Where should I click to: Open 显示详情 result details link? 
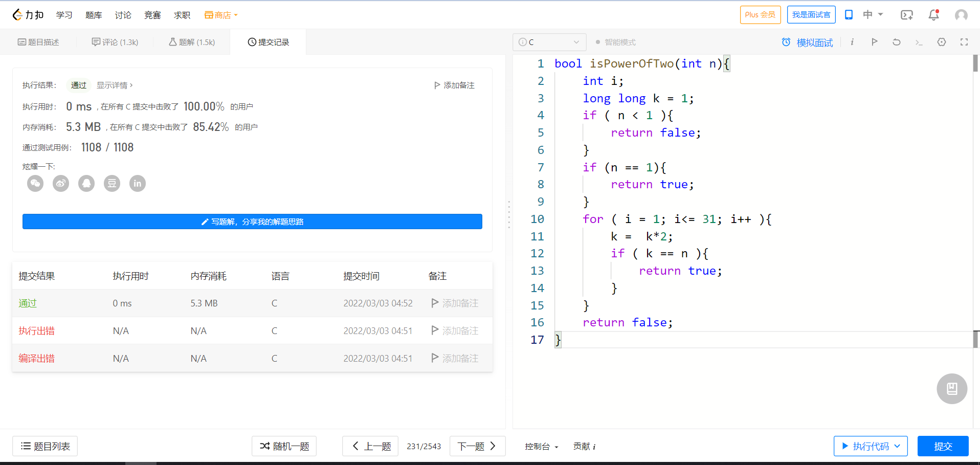tap(115, 85)
